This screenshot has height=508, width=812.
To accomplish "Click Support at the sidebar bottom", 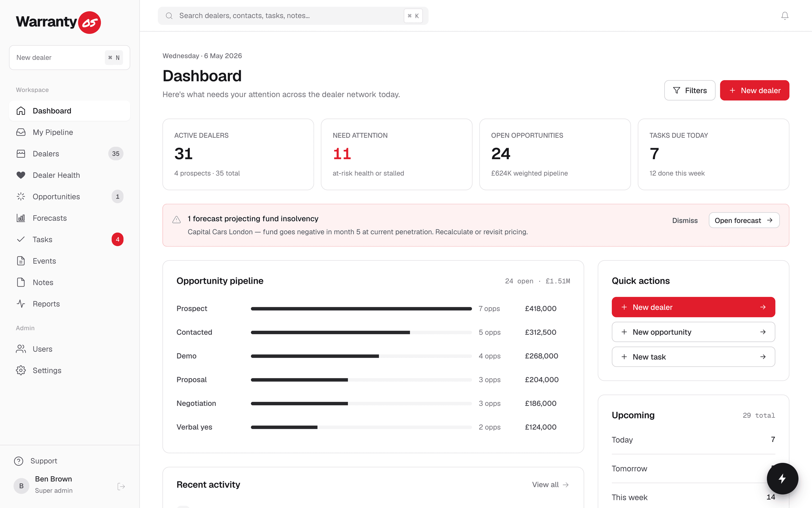I will pyautogui.click(x=44, y=461).
